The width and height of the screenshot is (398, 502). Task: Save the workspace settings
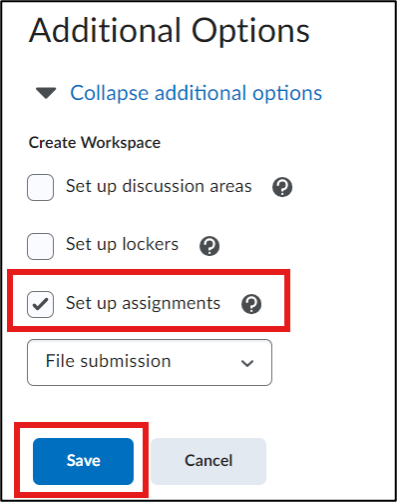[x=83, y=461]
